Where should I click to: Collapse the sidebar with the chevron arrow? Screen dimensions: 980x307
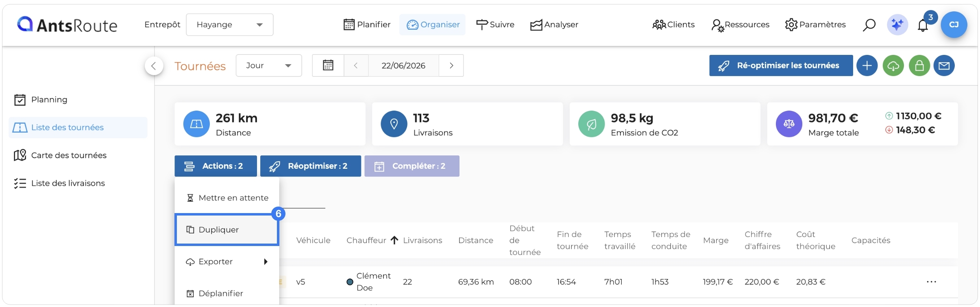click(x=154, y=66)
